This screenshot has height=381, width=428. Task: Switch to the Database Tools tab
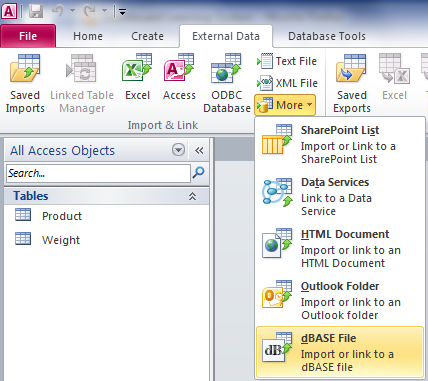pos(327,36)
